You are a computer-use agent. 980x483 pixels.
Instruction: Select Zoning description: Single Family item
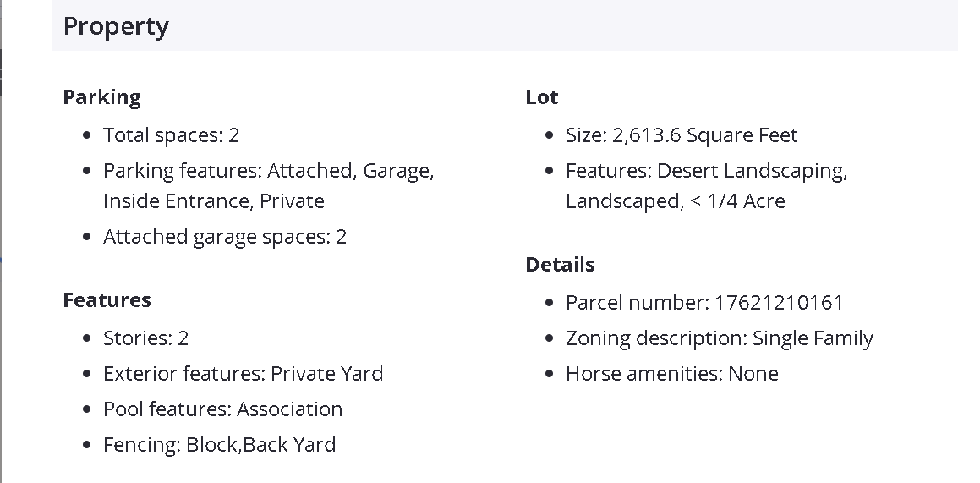point(719,338)
